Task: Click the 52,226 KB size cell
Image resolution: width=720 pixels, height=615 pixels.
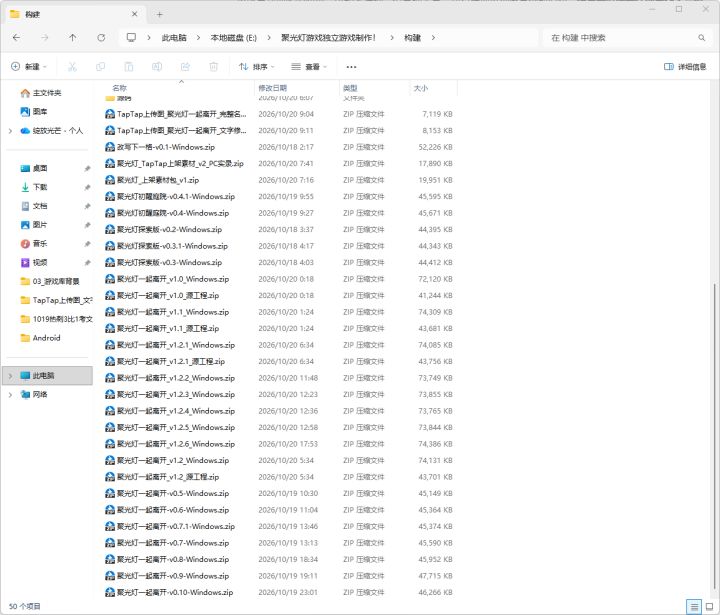Action: pyautogui.click(x=435, y=147)
